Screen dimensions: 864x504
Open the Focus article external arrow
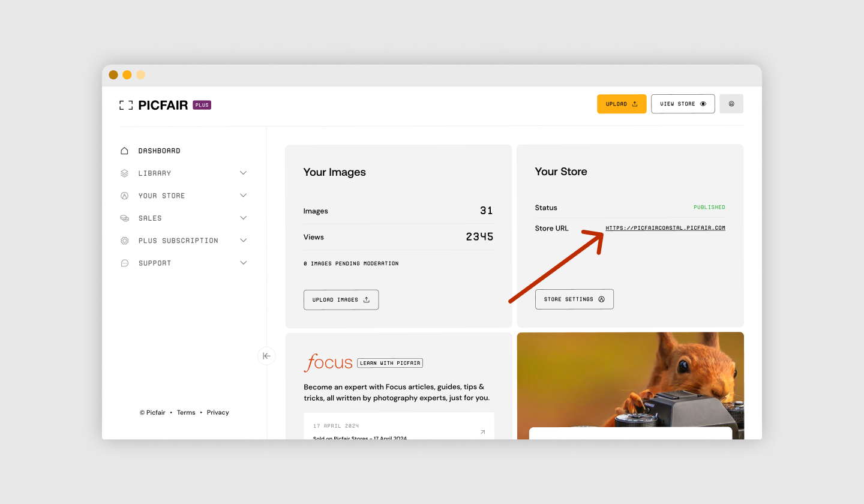point(482,432)
